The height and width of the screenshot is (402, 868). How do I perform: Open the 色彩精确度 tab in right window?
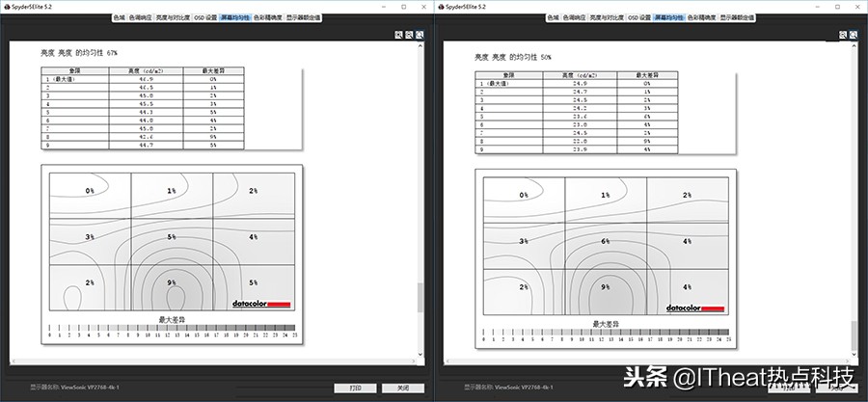coord(702,17)
